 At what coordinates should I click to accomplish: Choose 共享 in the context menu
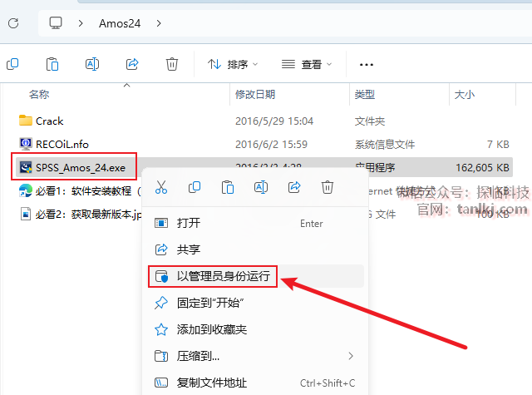(x=256, y=249)
